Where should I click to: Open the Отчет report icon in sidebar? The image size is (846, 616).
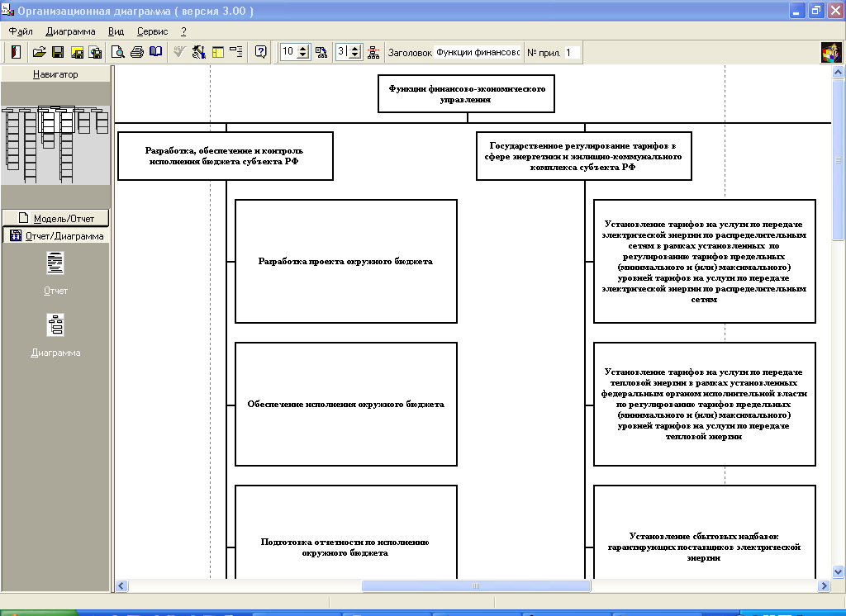click(x=55, y=263)
